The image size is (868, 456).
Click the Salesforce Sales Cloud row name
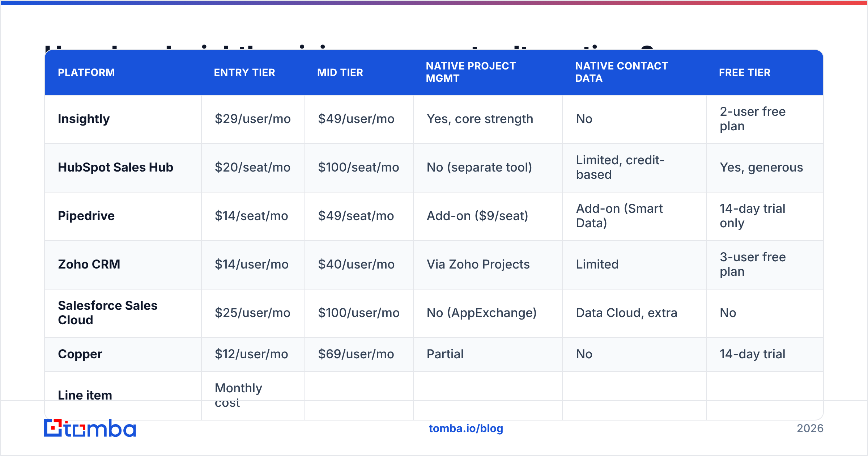coord(108,313)
